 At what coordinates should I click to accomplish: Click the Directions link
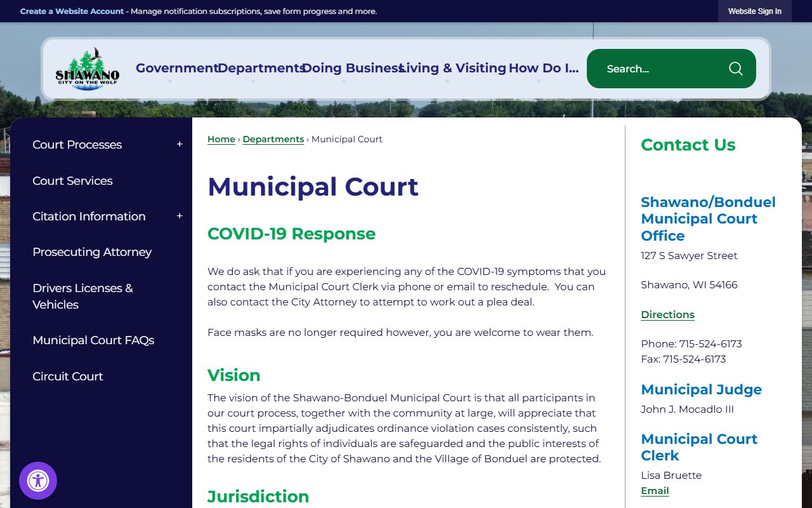pos(667,314)
